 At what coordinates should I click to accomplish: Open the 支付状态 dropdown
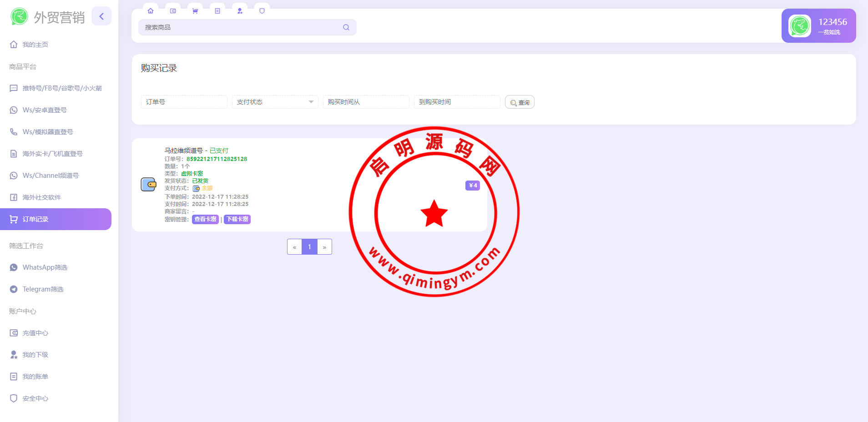275,102
